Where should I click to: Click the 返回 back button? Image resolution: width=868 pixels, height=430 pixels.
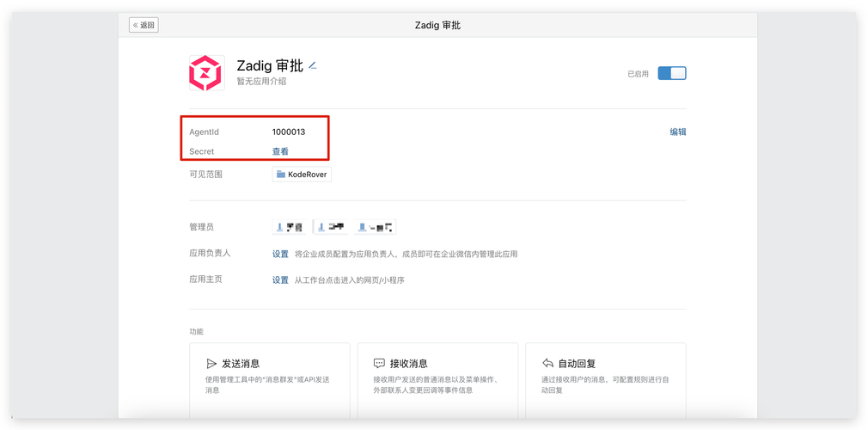coord(144,25)
